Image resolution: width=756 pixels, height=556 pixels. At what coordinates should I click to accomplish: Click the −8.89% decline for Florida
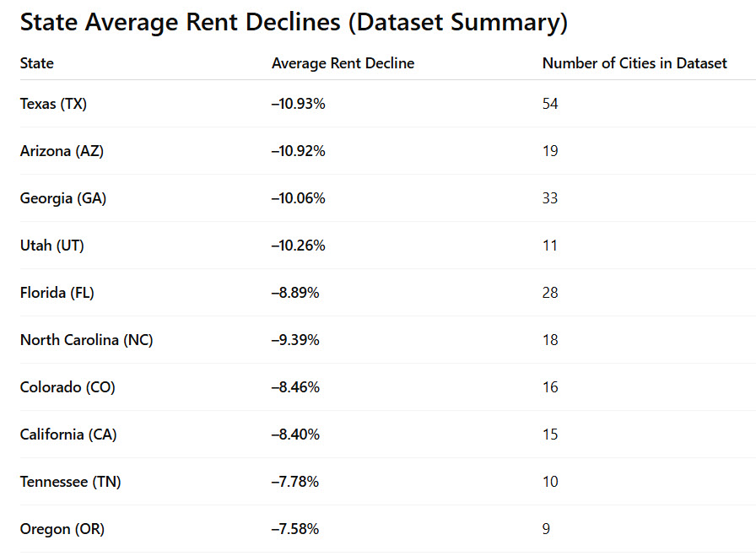click(295, 293)
